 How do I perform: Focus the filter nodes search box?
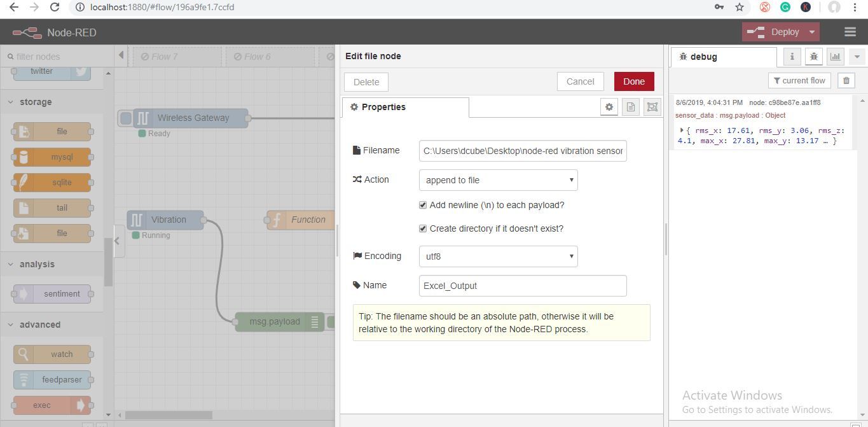click(x=57, y=56)
